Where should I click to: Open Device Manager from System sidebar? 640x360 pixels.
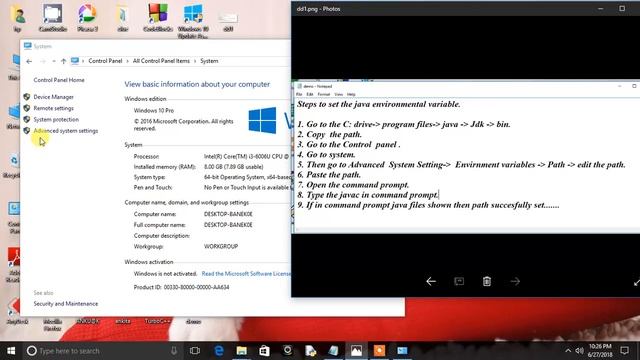coord(53,97)
